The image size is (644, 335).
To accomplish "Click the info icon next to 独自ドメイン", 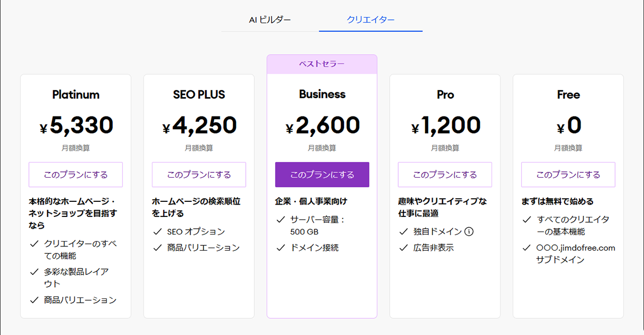I will tap(470, 231).
